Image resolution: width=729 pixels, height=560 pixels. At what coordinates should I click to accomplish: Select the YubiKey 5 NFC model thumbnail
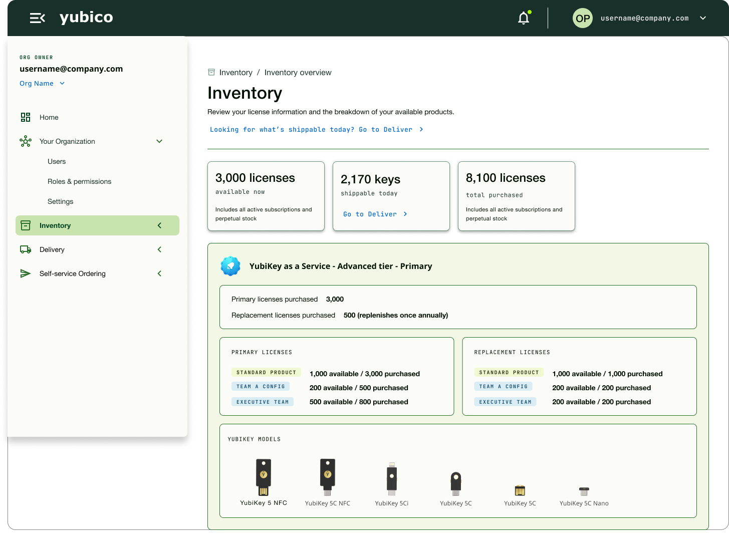click(264, 477)
